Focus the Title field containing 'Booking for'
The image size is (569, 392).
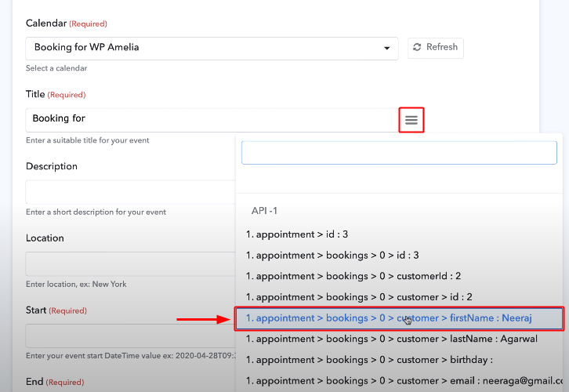click(212, 119)
